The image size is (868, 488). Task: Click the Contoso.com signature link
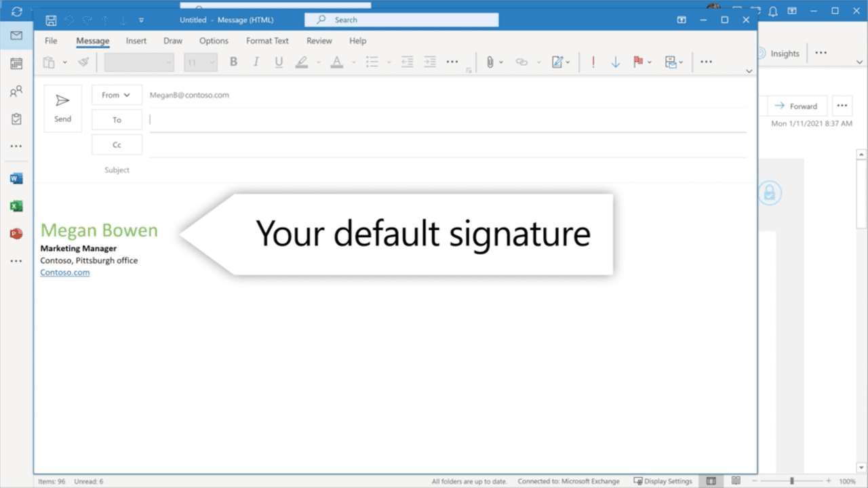(65, 272)
